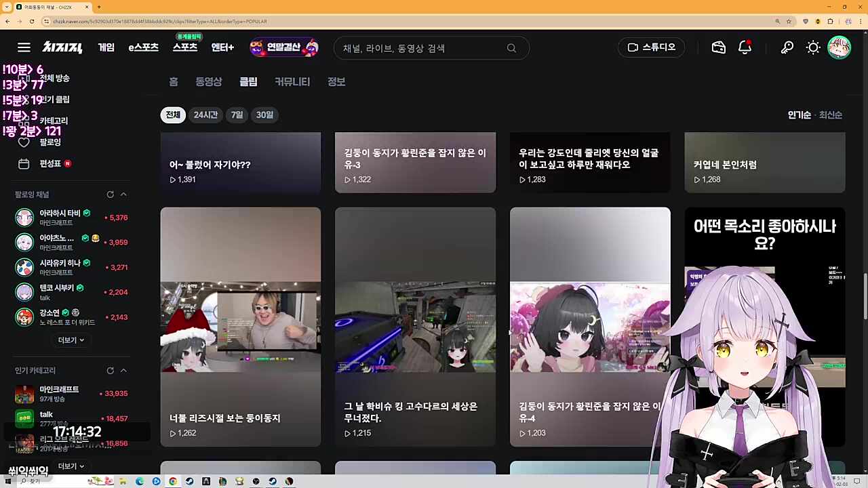This screenshot has height=488, width=868.
Task: Switch clip sorting to 최신순
Action: point(830,115)
